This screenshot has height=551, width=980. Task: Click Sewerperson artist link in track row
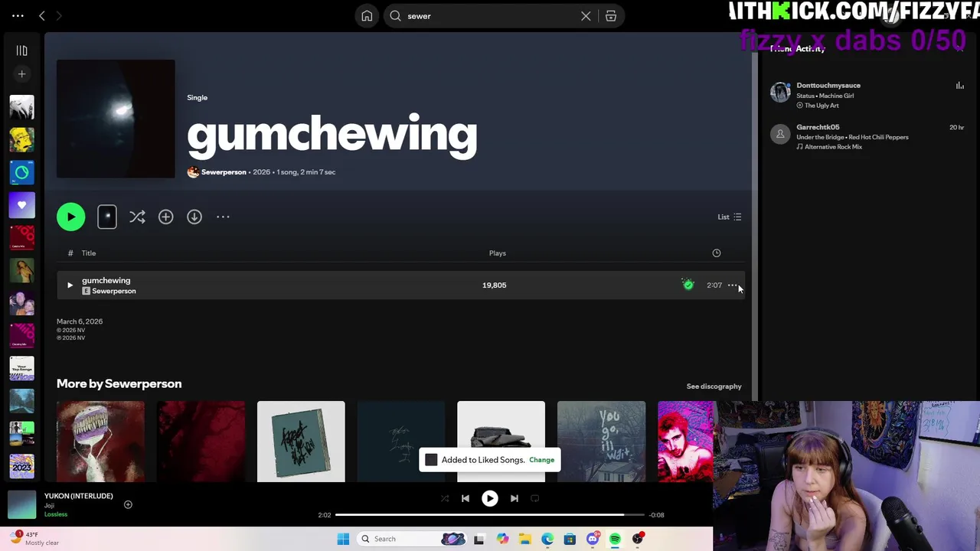click(114, 291)
